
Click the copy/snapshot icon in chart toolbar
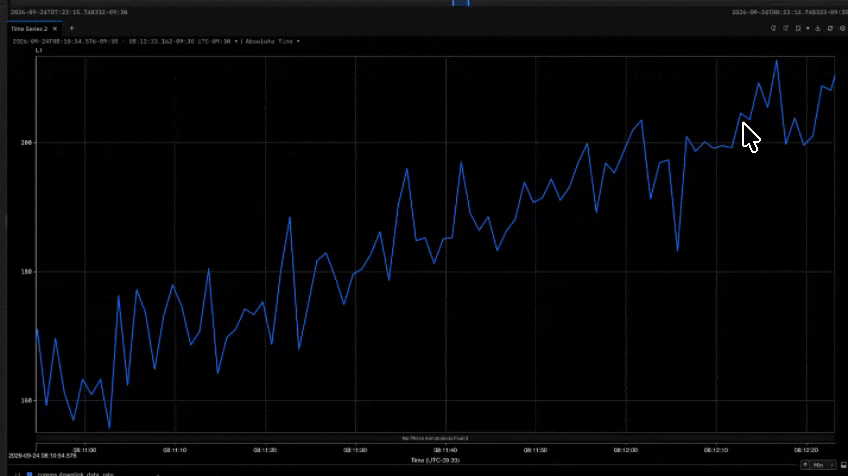click(x=798, y=28)
